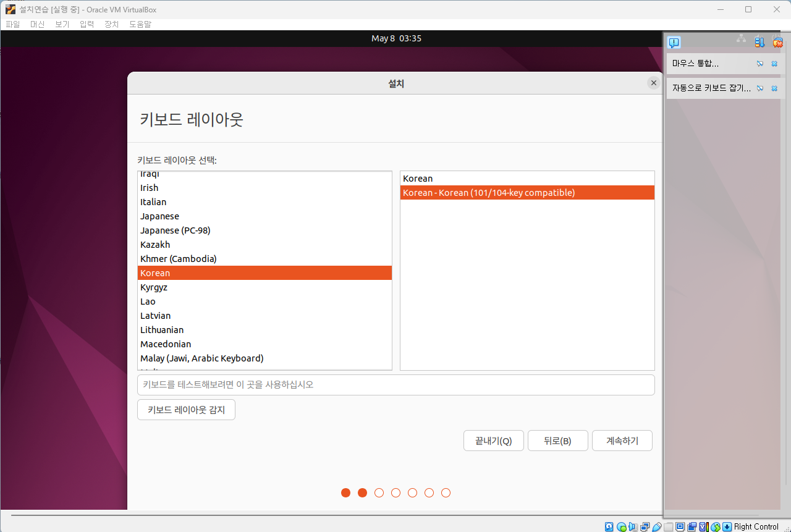Select Khmer (Cambodia) layout
This screenshot has width=791, height=532.
point(264,259)
